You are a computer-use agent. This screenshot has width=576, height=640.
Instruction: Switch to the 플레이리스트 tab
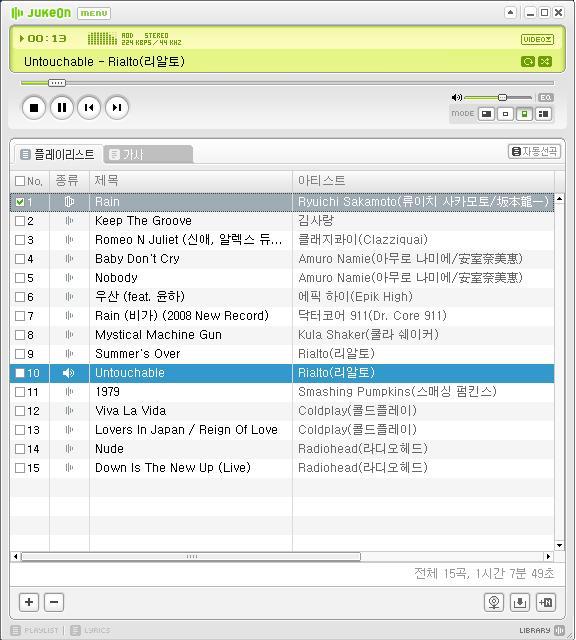(x=58, y=154)
